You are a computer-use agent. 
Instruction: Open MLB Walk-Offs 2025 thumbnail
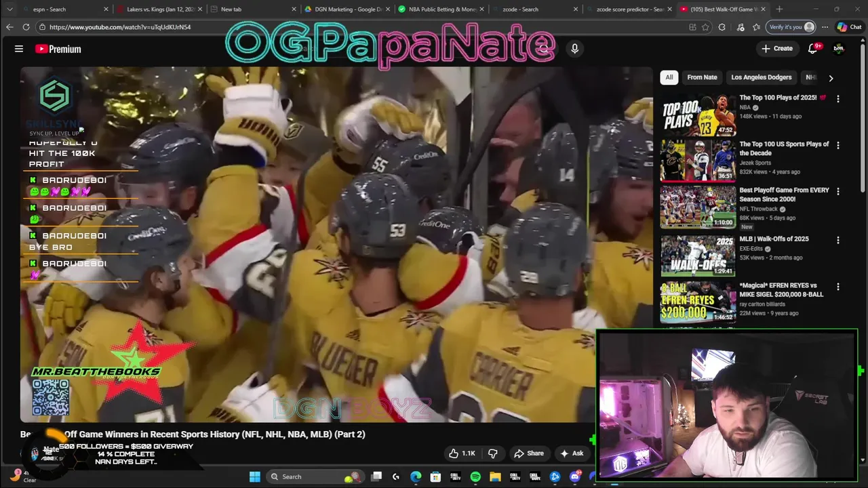pos(698,255)
